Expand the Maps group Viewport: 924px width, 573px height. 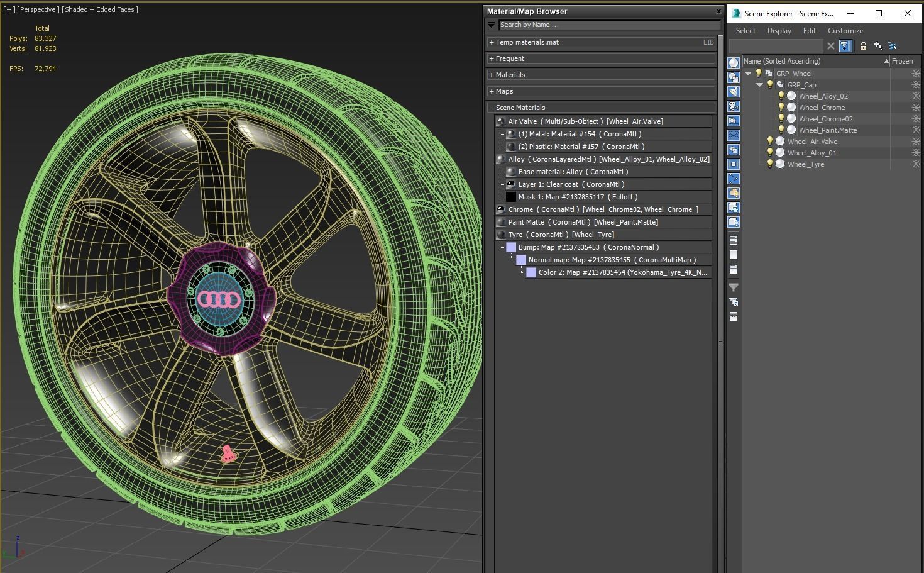click(x=601, y=91)
